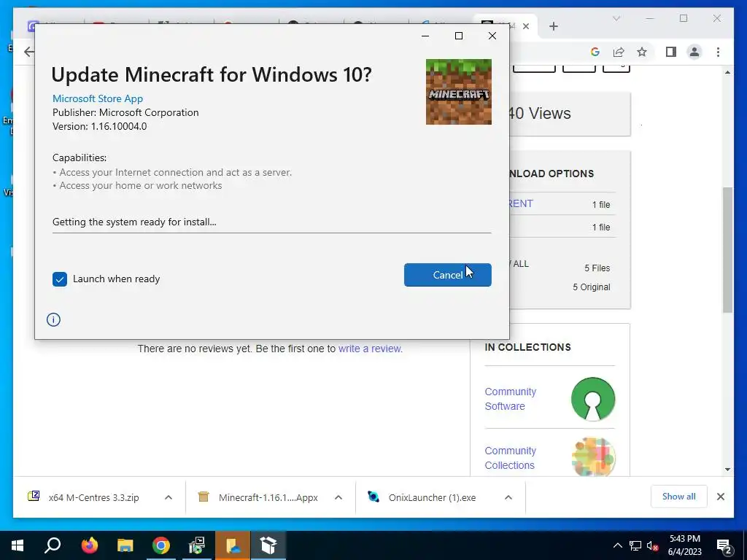
Task: Click the Community Collections thumbnail image
Action: [x=592, y=457]
